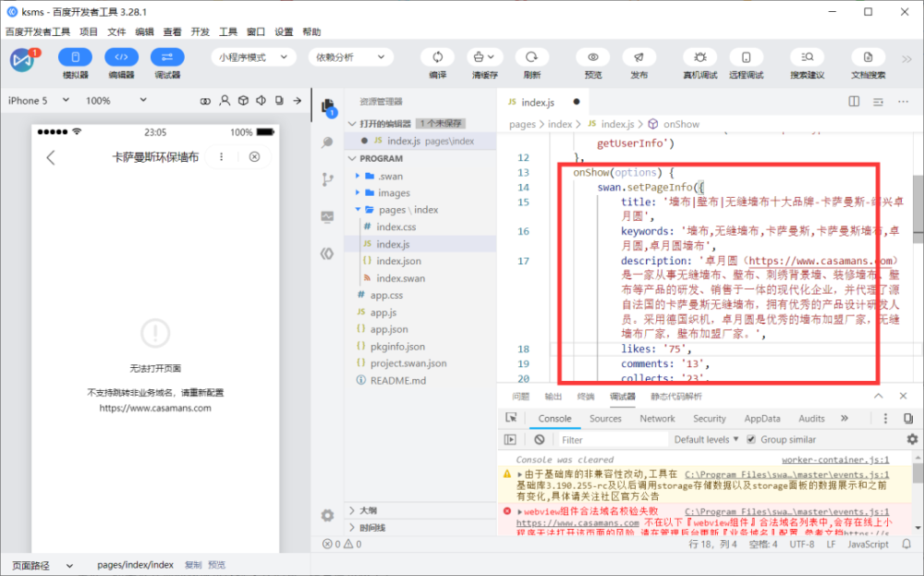Open the explorer files sidebar icon
The height and width of the screenshot is (576, 924).
click(328, 107)
